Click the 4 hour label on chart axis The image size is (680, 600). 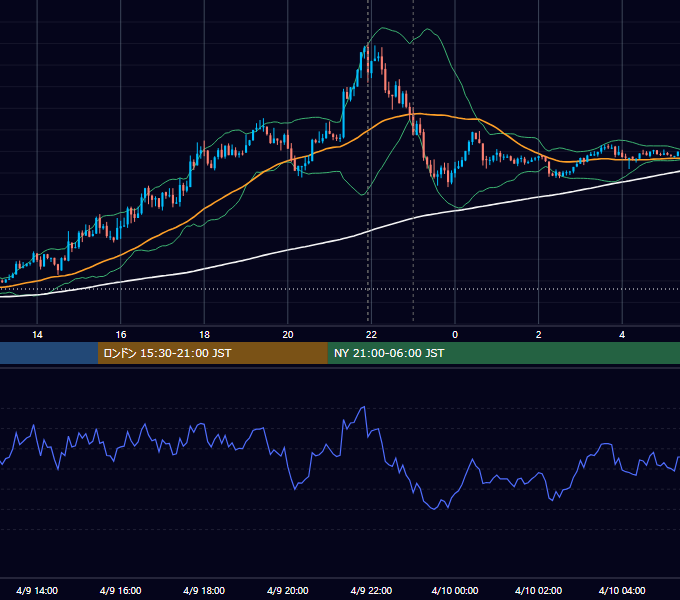[622, 335]
